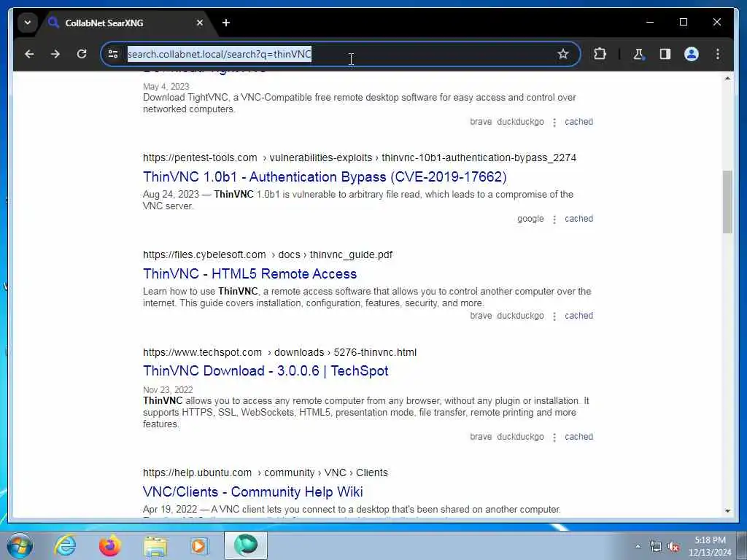Screen dimensions: 747x560
Task: Toggle the browser side panel
Action: pos(665,54)
